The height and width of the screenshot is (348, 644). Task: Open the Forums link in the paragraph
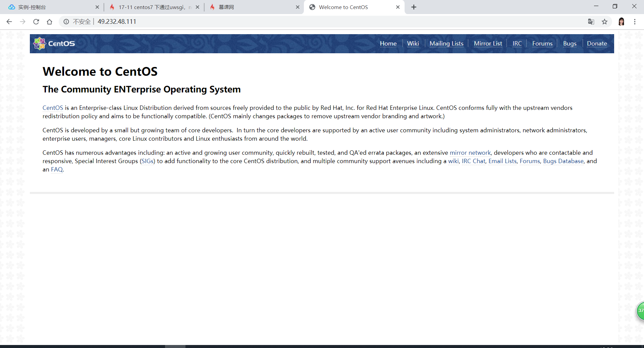click(x=530, y=161)
